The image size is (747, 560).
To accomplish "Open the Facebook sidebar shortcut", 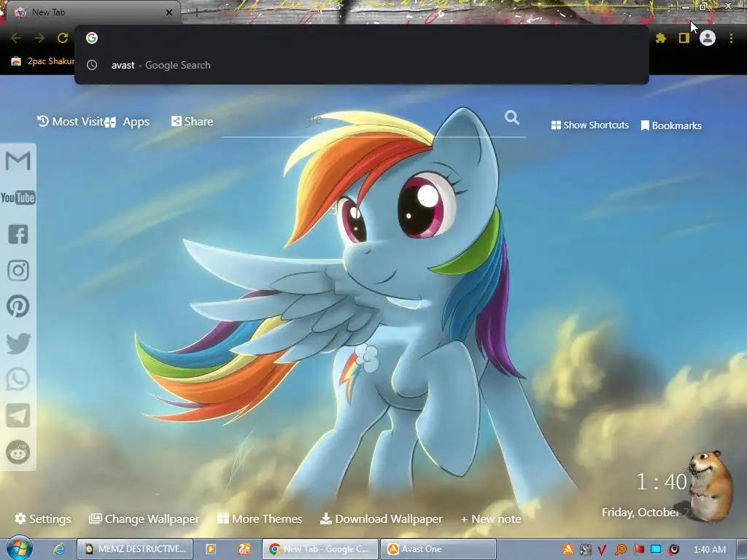I will (x=18, y=234).
